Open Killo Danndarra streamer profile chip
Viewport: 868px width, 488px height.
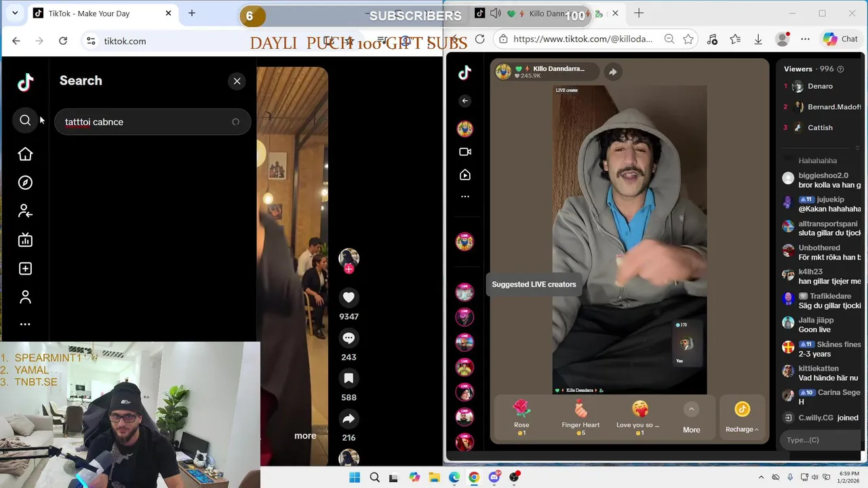pyautogui.click(x=546, y=72)
